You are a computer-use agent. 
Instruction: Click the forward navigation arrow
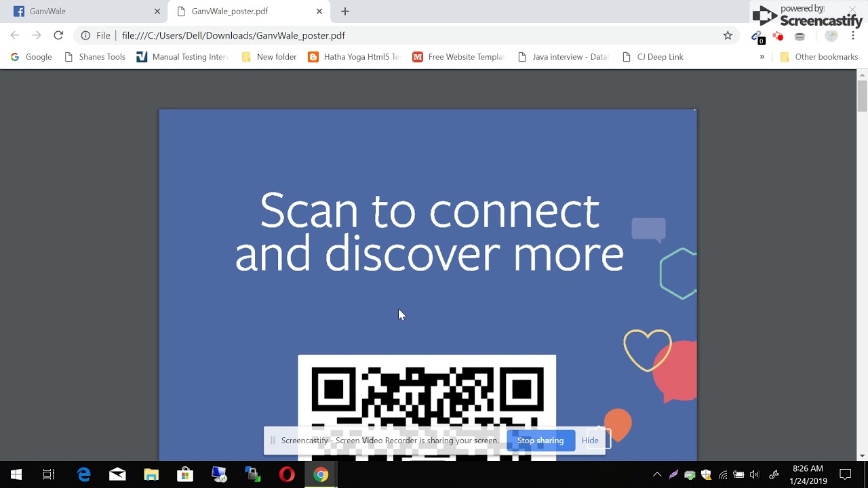tap(37, 35)
